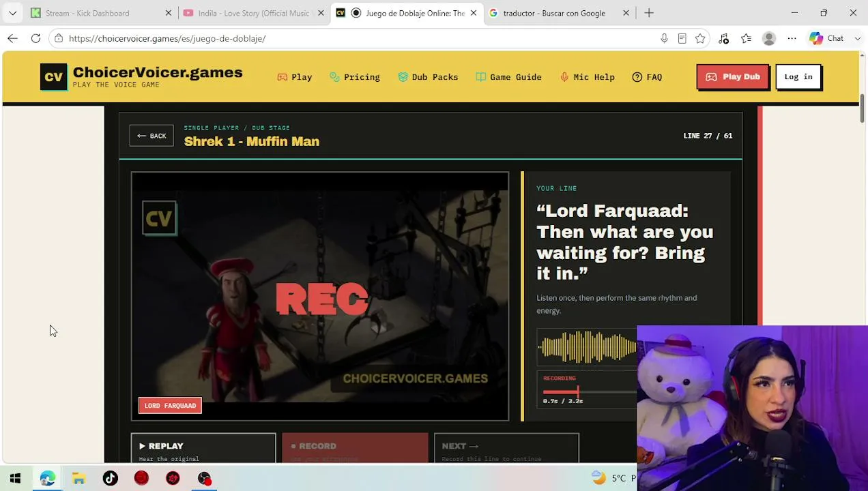Click the Shrek 1 - Muffin Man title

252,141
